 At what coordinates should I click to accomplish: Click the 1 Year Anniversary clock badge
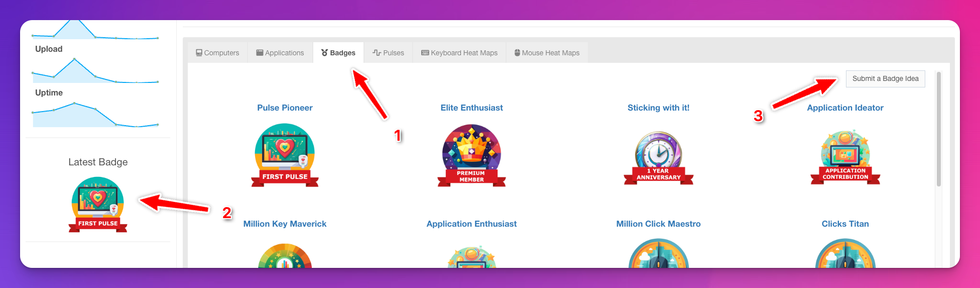[658, 157]
